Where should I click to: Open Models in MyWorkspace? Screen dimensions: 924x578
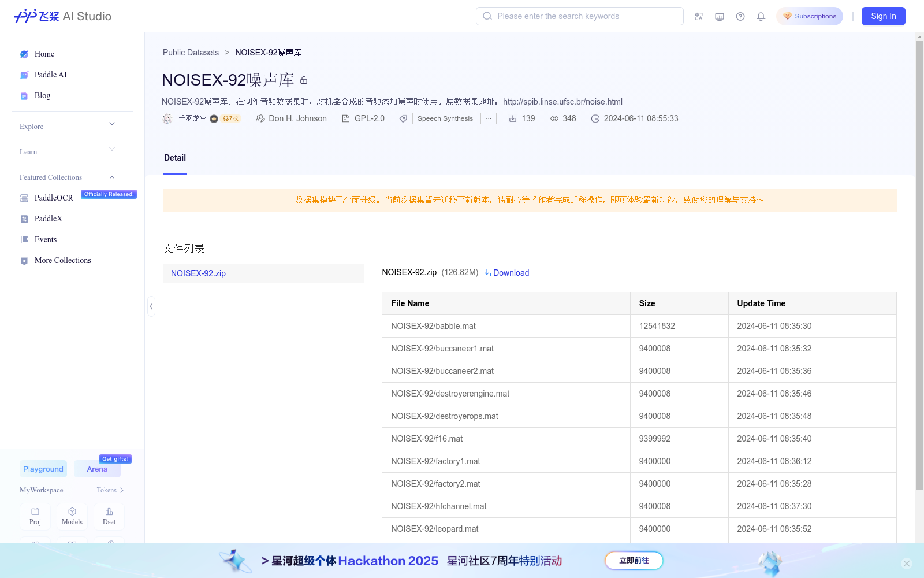click(x=72, y=517)
